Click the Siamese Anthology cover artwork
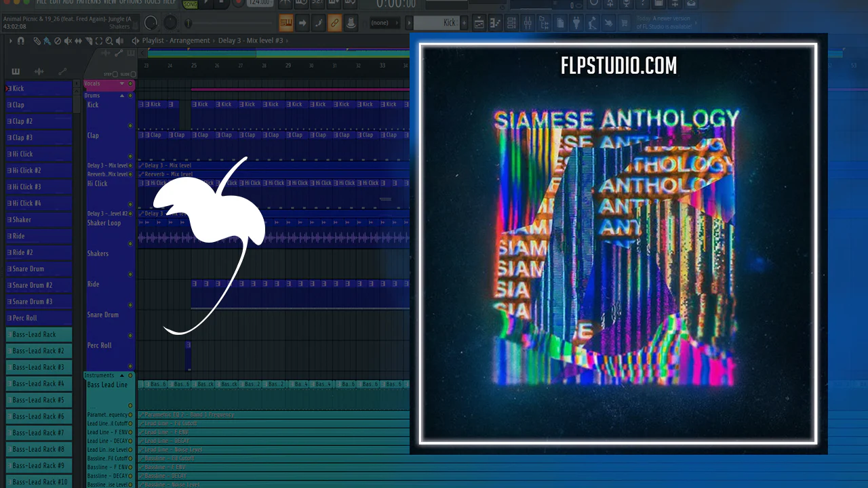 coord(618,244)
